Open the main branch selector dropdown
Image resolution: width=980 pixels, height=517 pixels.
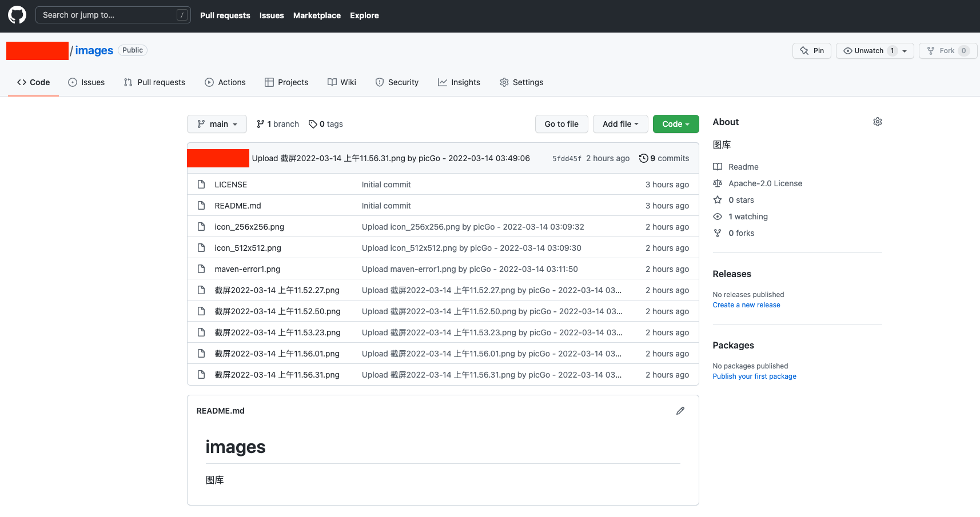217,124
